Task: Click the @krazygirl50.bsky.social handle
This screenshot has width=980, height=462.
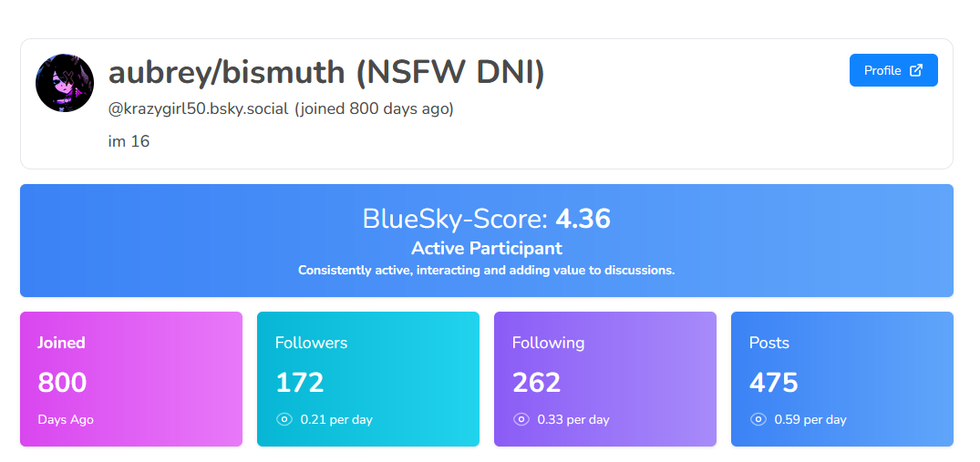Action: 199,109
